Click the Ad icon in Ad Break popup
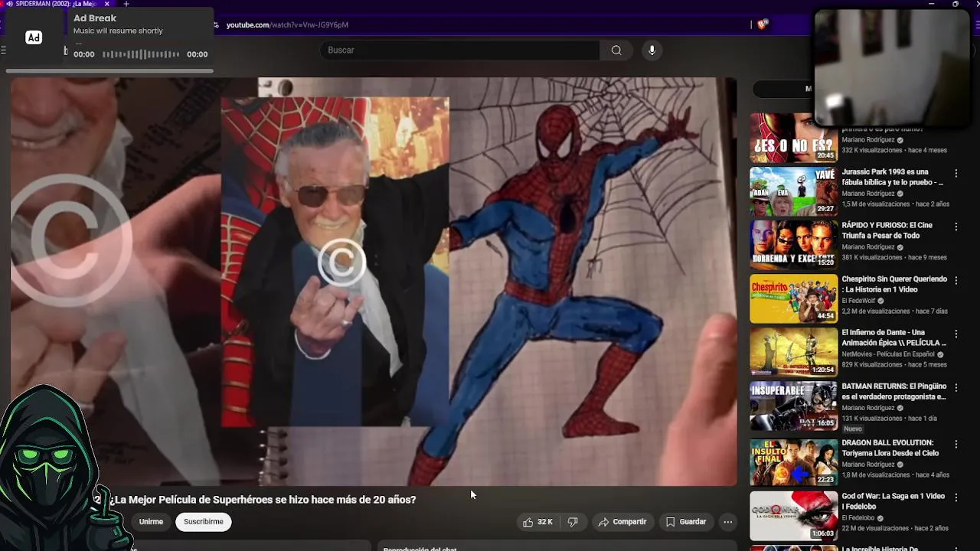The width and height of the screenshot is (980, 551). click(34, 37)
